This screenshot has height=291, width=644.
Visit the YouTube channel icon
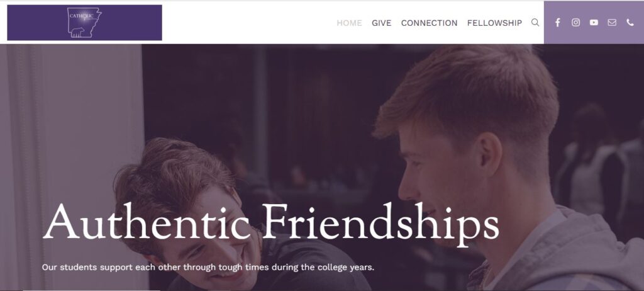click(594, 23)
